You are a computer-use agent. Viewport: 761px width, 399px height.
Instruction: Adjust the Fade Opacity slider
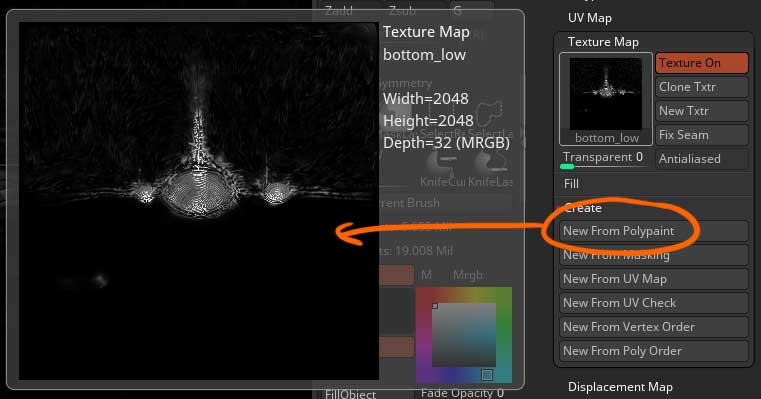(462, 393)
